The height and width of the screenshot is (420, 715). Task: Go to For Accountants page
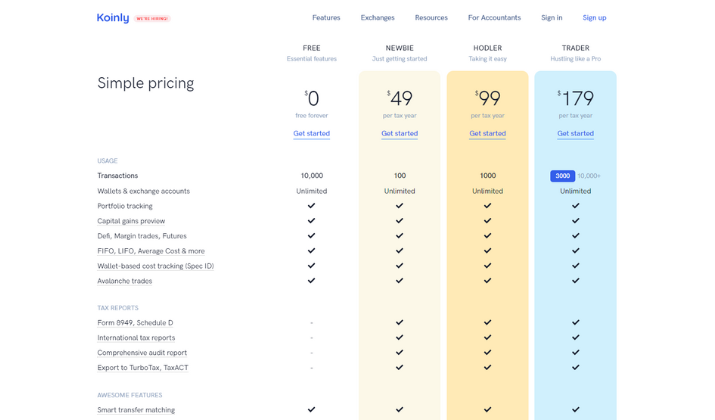[x=494, y=17]
